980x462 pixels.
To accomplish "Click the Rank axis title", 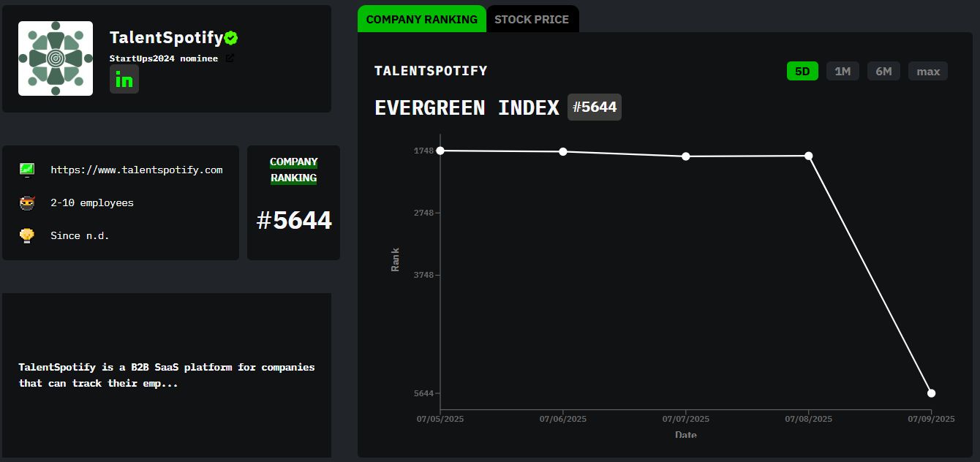I will [x=395, y=260].
